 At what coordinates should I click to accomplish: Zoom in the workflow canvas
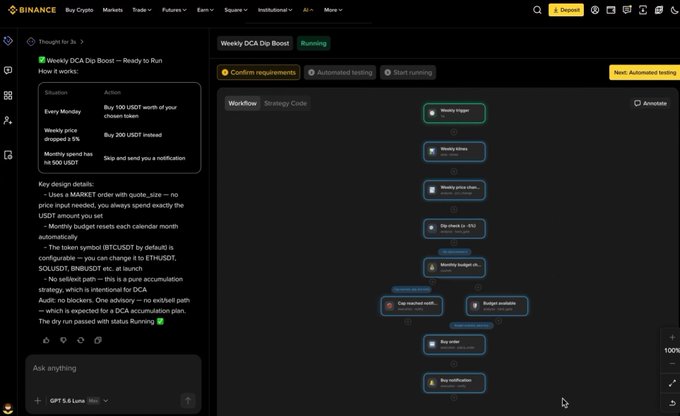coord(672,337)
